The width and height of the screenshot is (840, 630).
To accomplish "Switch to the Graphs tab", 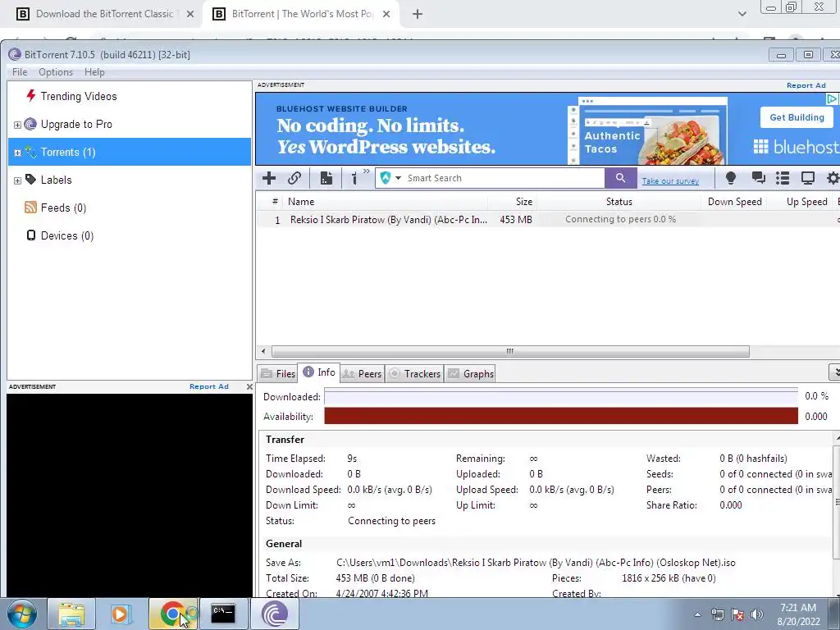I will point(470,374).
